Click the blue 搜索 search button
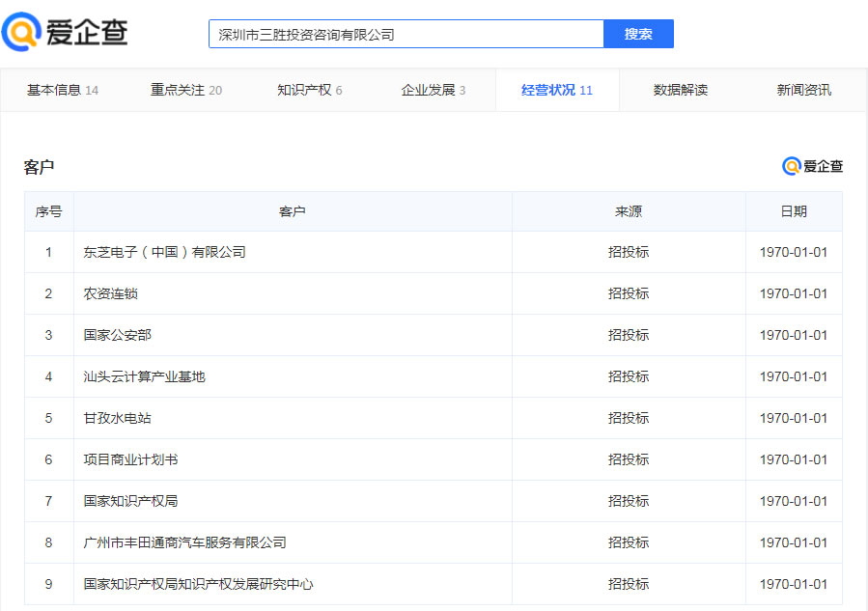868x611 pixels. point(638,34)
